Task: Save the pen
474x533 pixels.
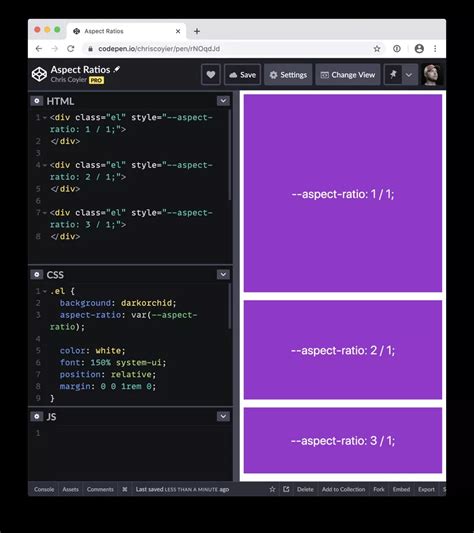Action: point(242,74)
